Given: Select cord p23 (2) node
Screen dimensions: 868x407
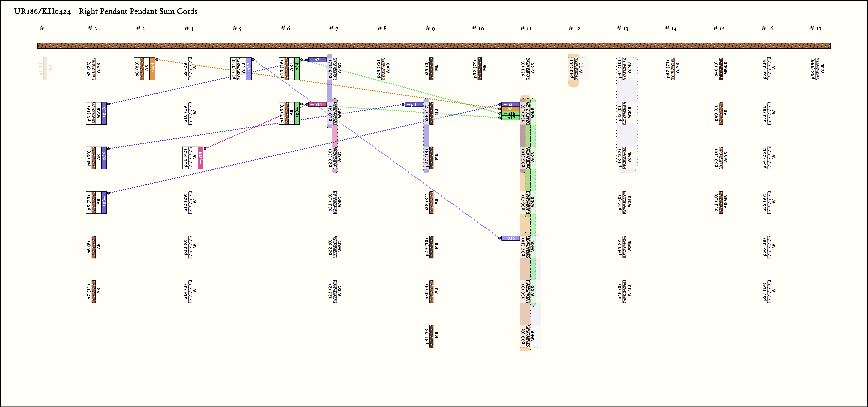Looking at the screenshot, I should click(335, 291).
